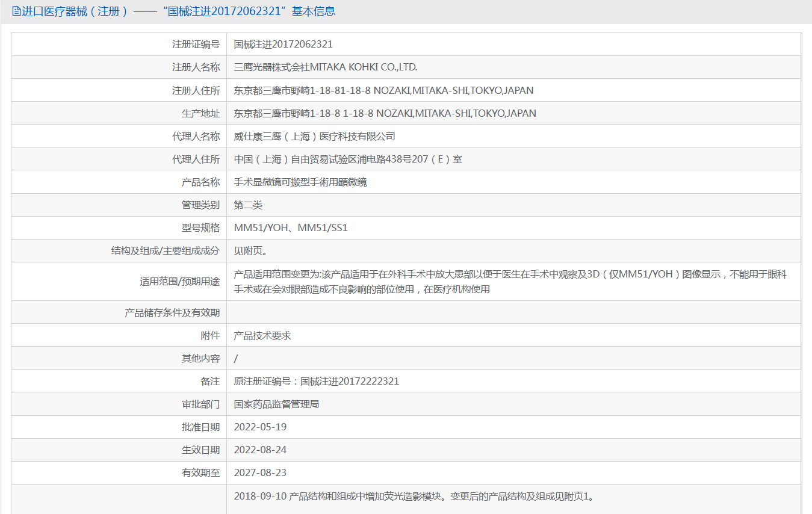This screenshot has height=514, width=812.
Task: Select the 批准日期 label
Action: point(201,427)
